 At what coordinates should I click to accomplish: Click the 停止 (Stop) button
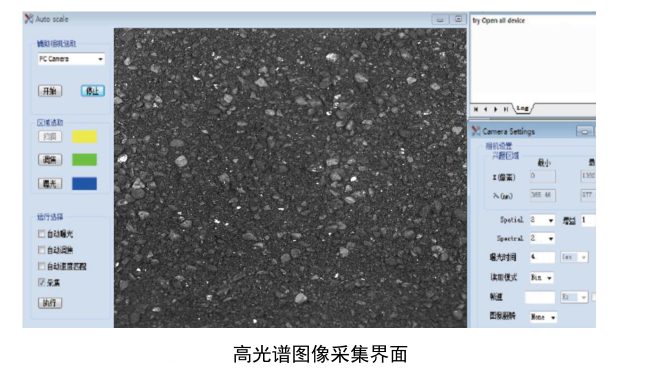click(x=92, y=91)
